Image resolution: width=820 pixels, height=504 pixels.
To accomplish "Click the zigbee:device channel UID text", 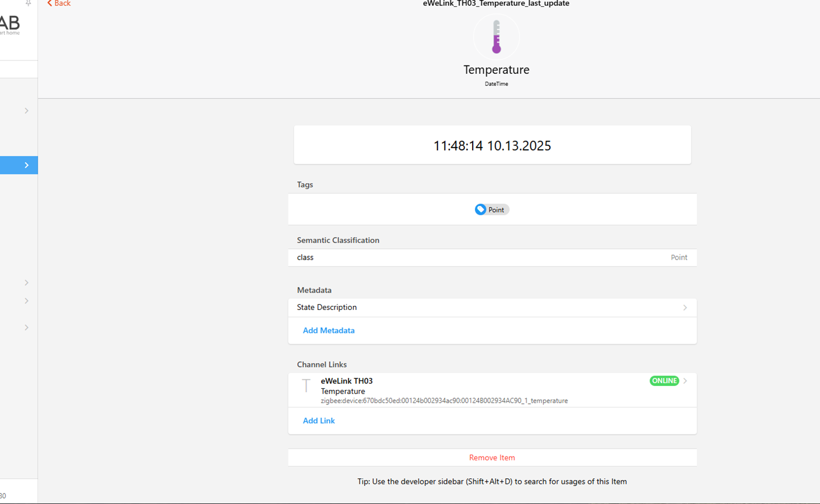I will coord(444,401).
